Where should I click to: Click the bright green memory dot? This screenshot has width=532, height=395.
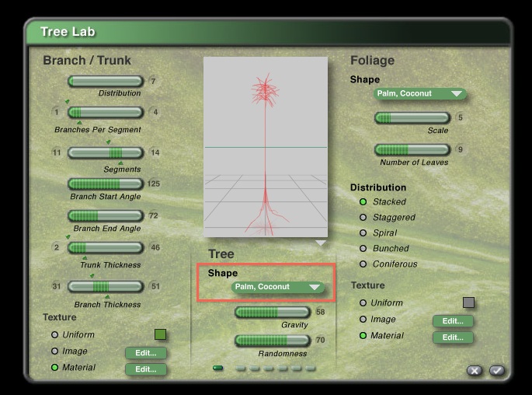(217, 368)
